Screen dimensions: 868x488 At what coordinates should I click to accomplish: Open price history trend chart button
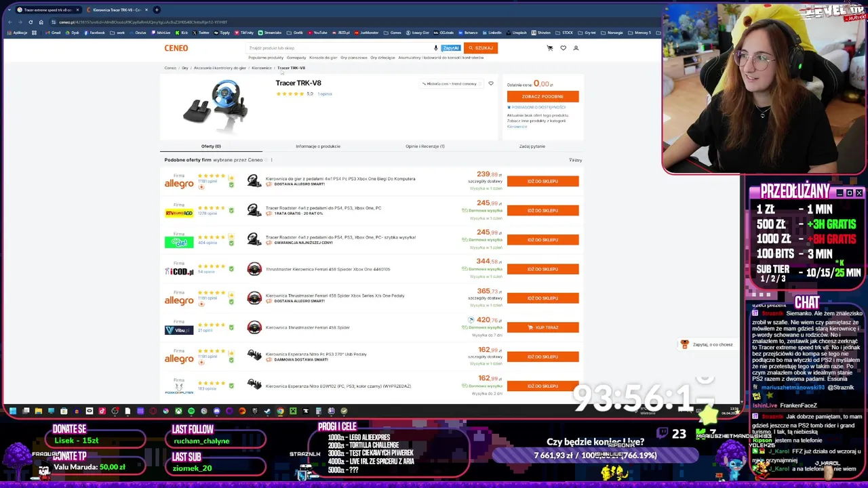coord(450,83)
